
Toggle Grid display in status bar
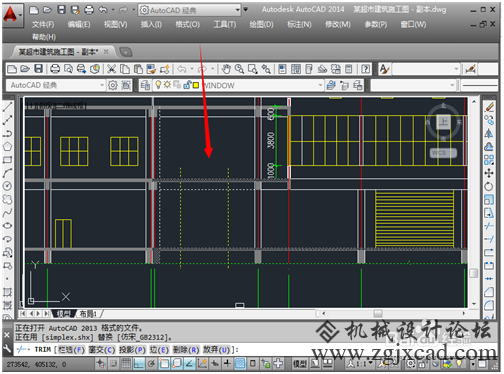coord(126,363)
